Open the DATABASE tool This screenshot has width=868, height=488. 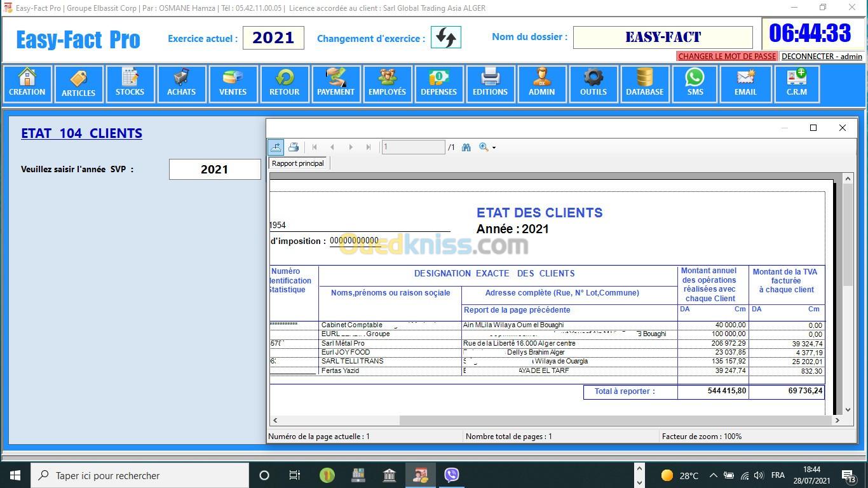click(644, 84)
